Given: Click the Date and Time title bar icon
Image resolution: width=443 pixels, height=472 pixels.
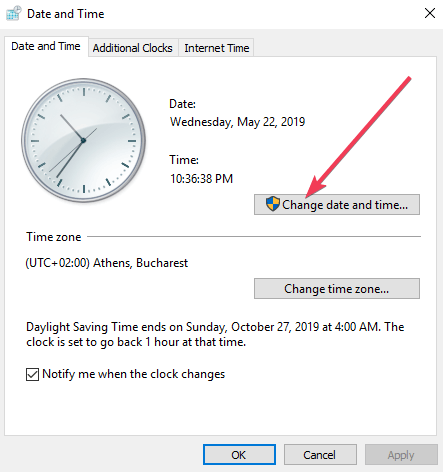Looking at the screenshot, I should (x=14, y=14).
